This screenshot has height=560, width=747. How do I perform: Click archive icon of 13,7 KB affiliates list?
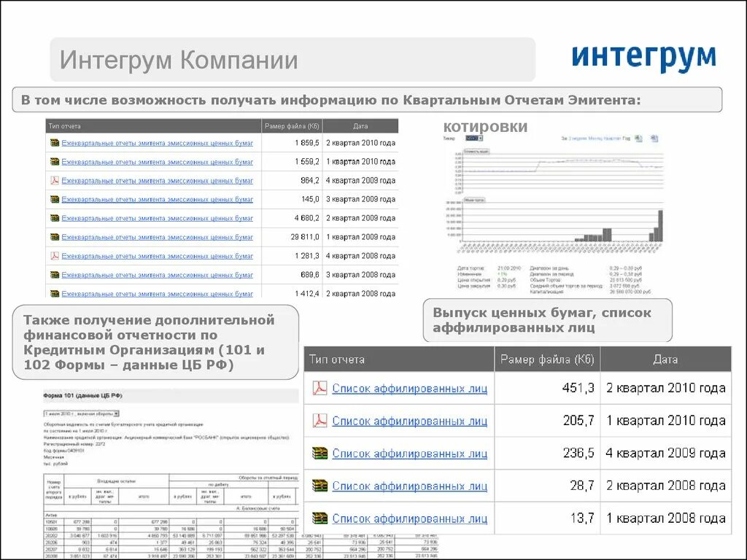320,518
